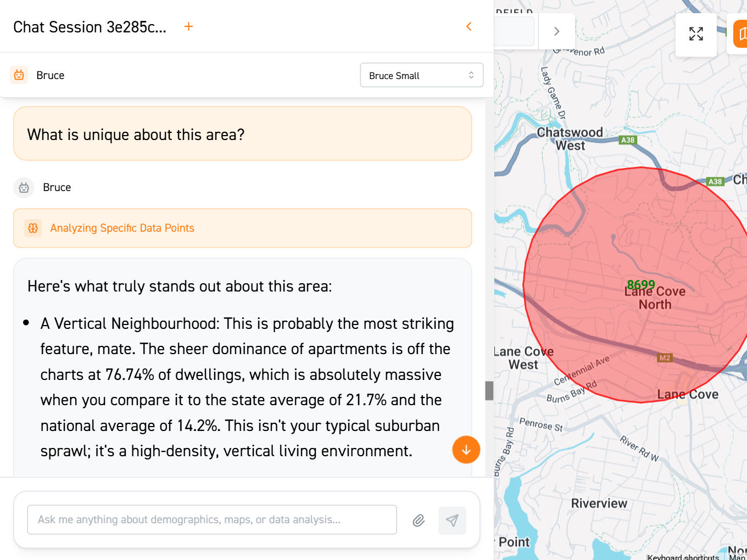Attach a file using the paperclip icon
Viewport: 747px width, 560px height.
tap(419, 520)
